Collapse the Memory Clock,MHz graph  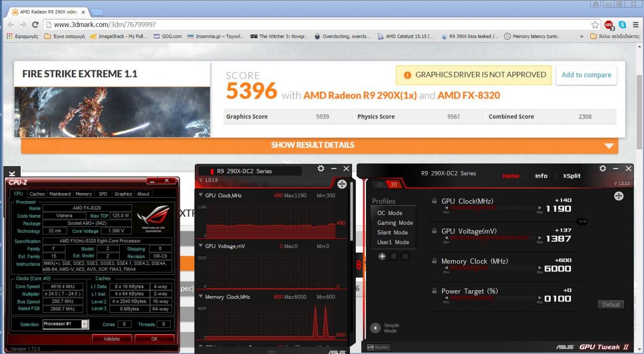tap(201, 297)
